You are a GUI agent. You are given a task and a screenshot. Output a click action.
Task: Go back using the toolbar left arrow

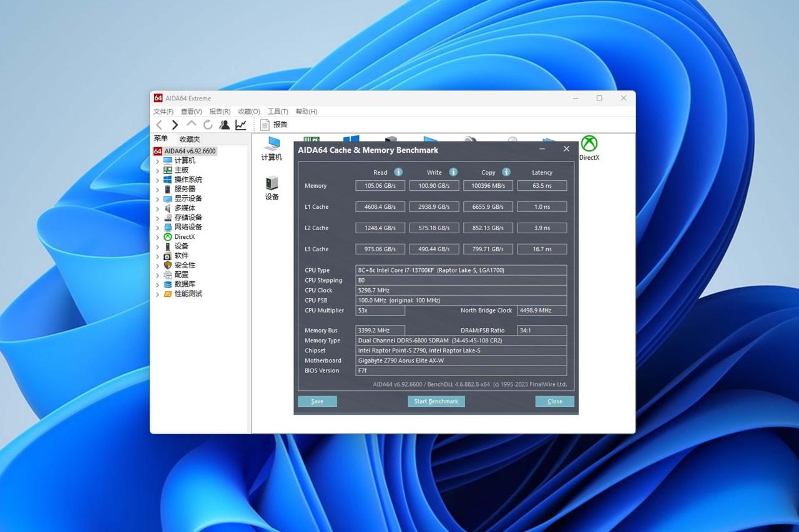[159, 125]
